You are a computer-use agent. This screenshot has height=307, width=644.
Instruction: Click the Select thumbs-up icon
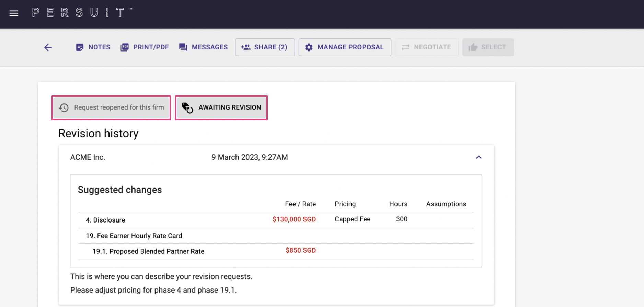pos(473,47)
